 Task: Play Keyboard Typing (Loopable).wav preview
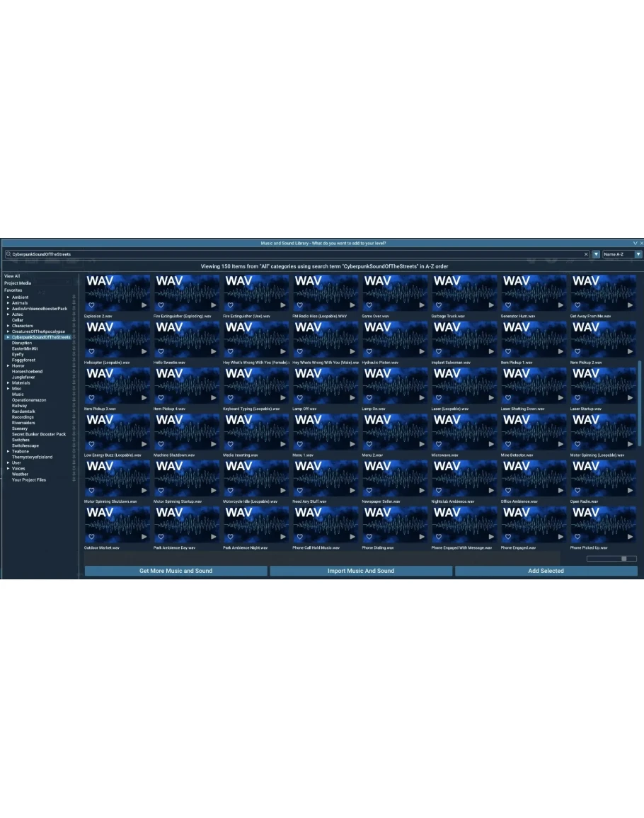[x=283, y=398]
